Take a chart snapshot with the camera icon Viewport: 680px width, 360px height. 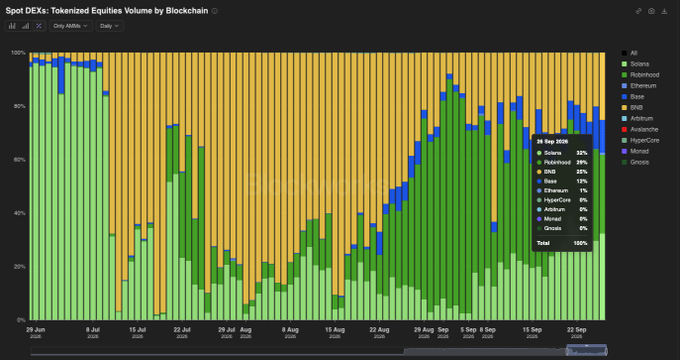coord(651,11)
